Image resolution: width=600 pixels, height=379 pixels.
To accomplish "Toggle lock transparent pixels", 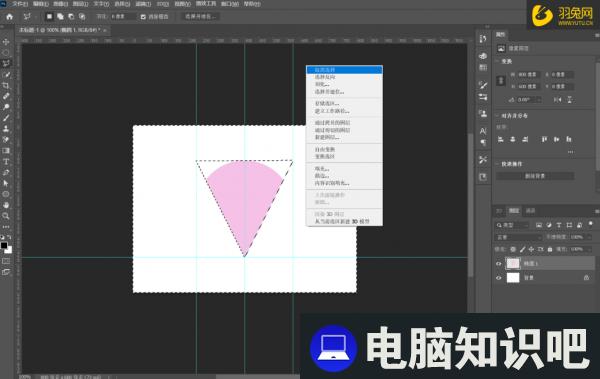I will tap(513, 249).
